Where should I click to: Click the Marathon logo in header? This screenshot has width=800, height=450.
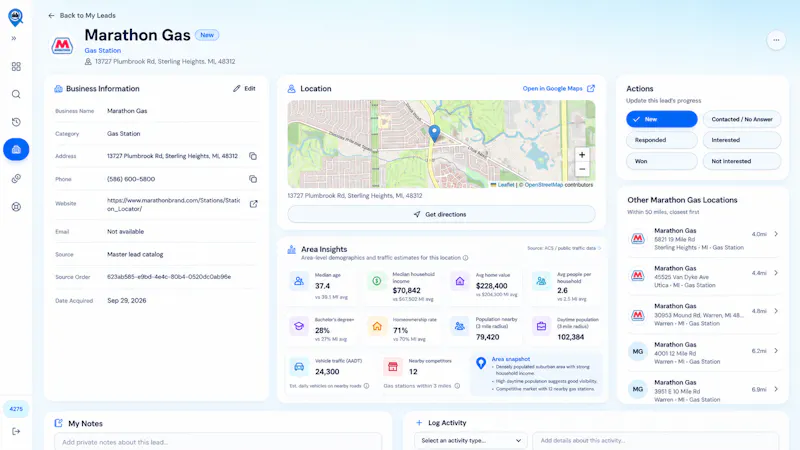62,46
